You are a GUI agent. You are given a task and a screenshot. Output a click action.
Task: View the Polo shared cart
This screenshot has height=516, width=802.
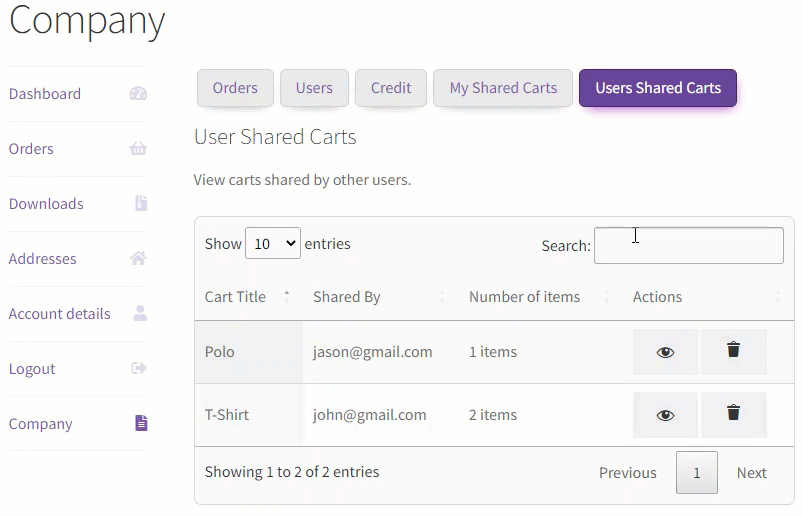[665, 352]
